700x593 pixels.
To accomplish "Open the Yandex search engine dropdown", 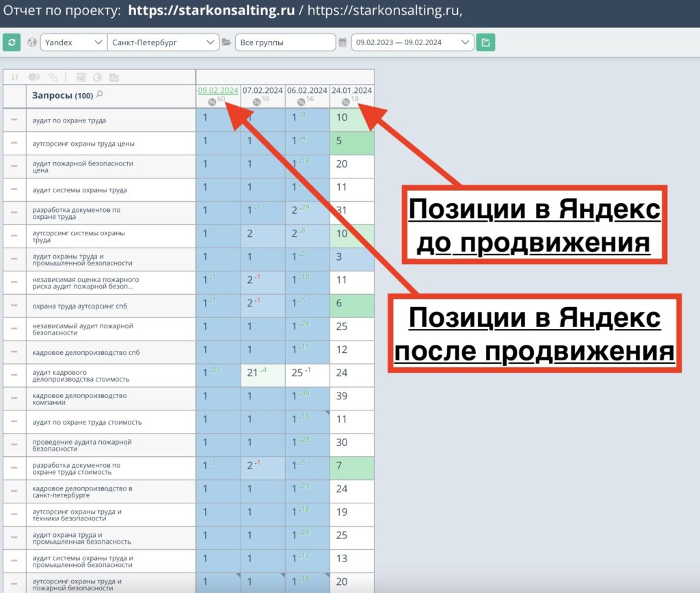I will pos(74,42).
